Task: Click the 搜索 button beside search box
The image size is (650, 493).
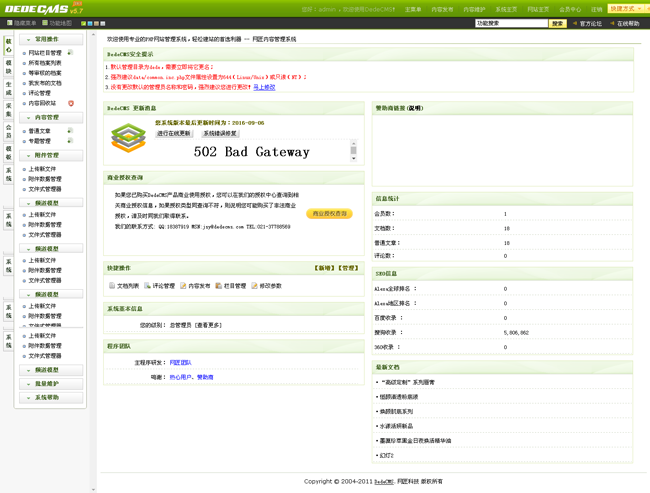Action: 558,24
